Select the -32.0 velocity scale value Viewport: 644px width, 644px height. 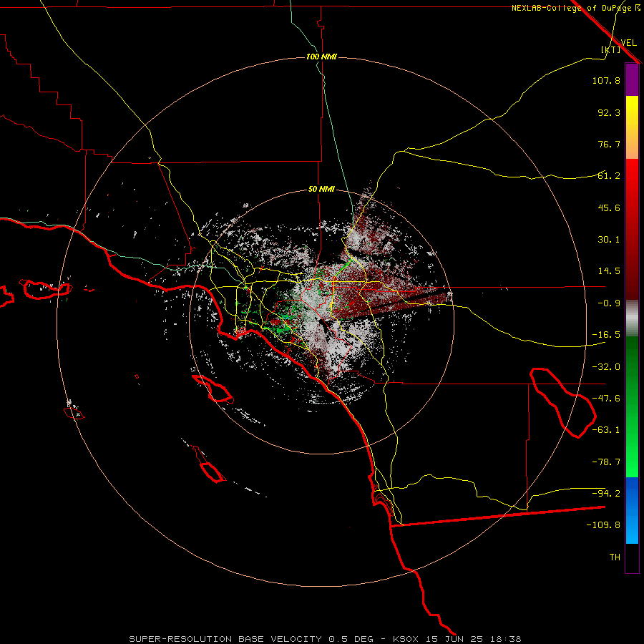click(x=606, y=367)
